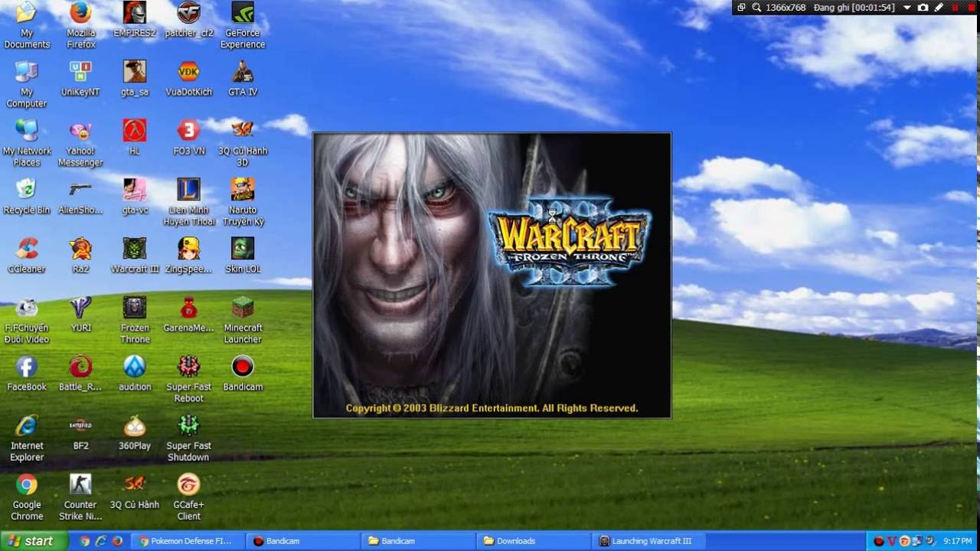Select the FO3 VN desktop icon
This screenshot has height=551, width=980.
coord(188,138)
